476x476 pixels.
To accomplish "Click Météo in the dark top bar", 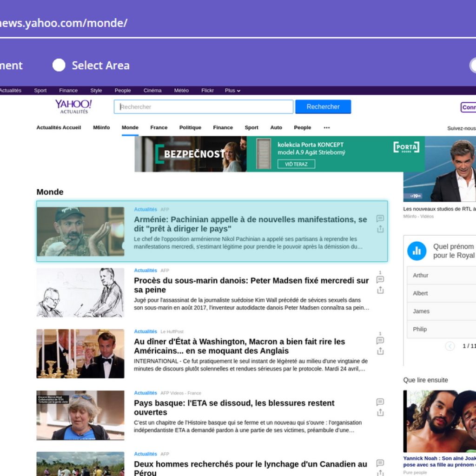I will 181,91.
